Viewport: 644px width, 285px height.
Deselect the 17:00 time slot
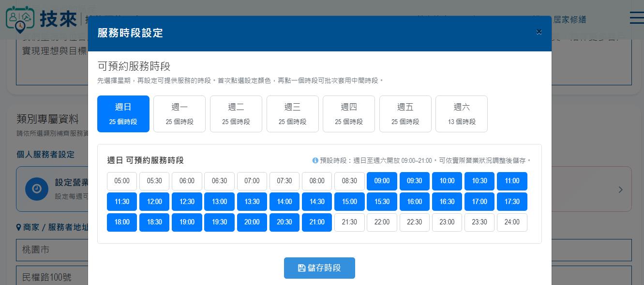(479, 202)
